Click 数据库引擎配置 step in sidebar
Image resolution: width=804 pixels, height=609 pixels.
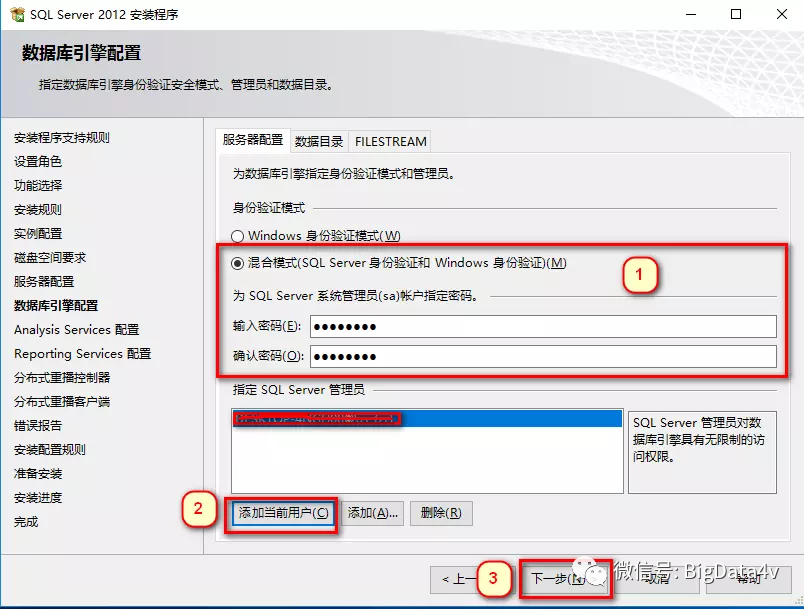[56, 306]
